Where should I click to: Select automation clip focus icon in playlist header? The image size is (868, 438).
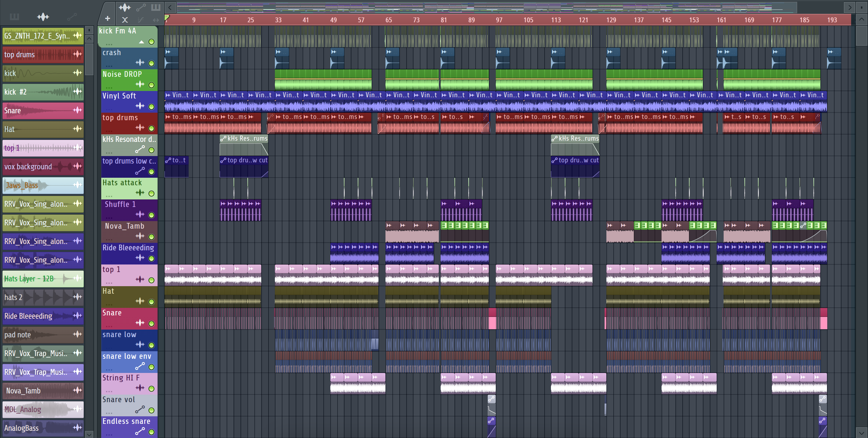[x=141, y=7]
